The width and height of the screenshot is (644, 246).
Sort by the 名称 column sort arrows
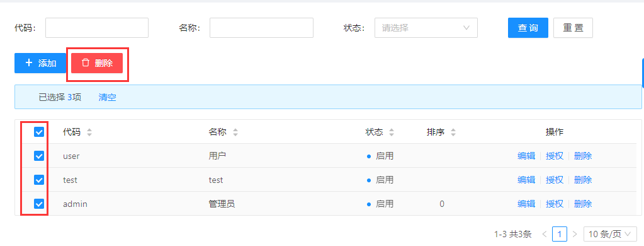point(235,132)
